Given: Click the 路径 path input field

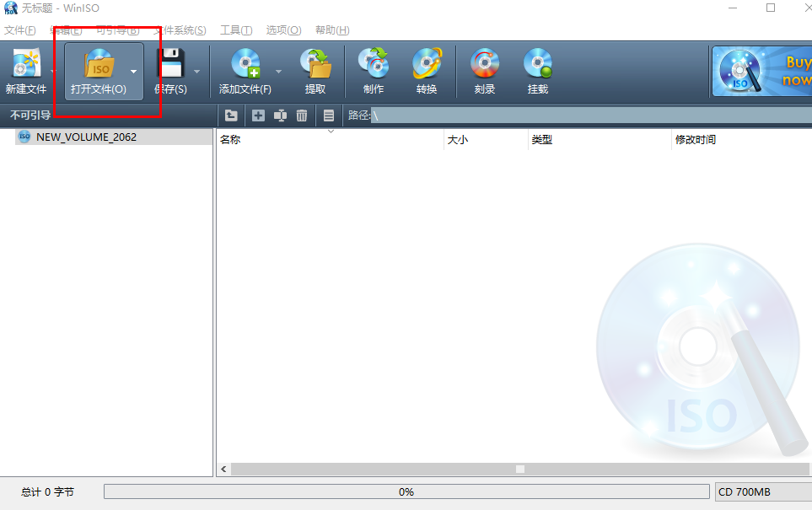Looking at the screenshot, I should [592, 115].
